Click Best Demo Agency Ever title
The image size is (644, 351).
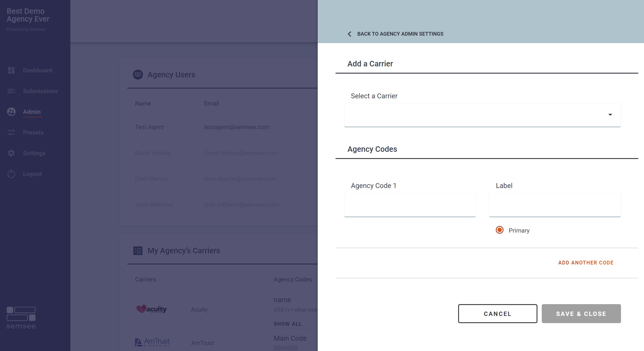click(28, 15)
